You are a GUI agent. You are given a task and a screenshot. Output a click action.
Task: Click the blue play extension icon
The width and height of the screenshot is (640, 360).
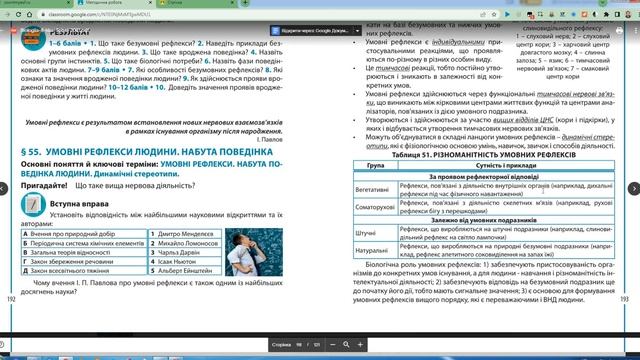(x=507, y=14)
